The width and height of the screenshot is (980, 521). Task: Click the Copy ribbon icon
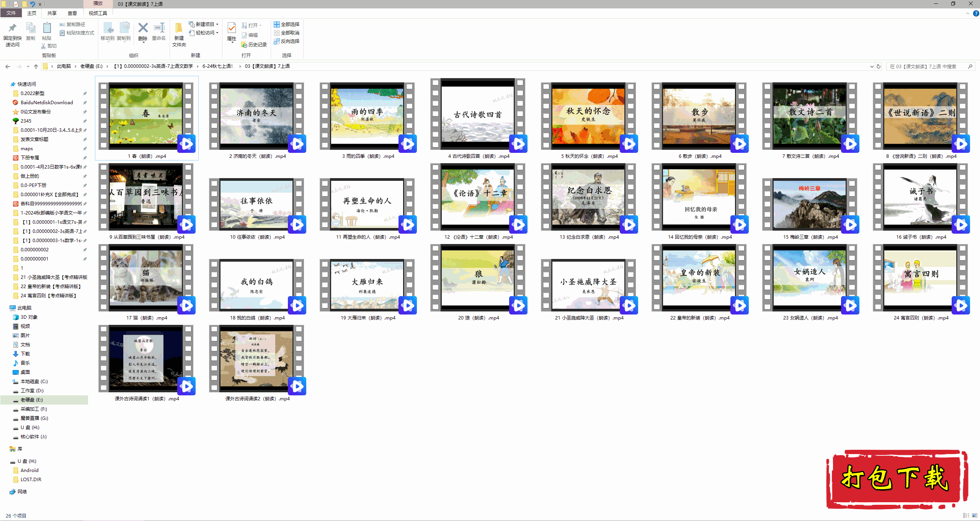tap(31, 28)
